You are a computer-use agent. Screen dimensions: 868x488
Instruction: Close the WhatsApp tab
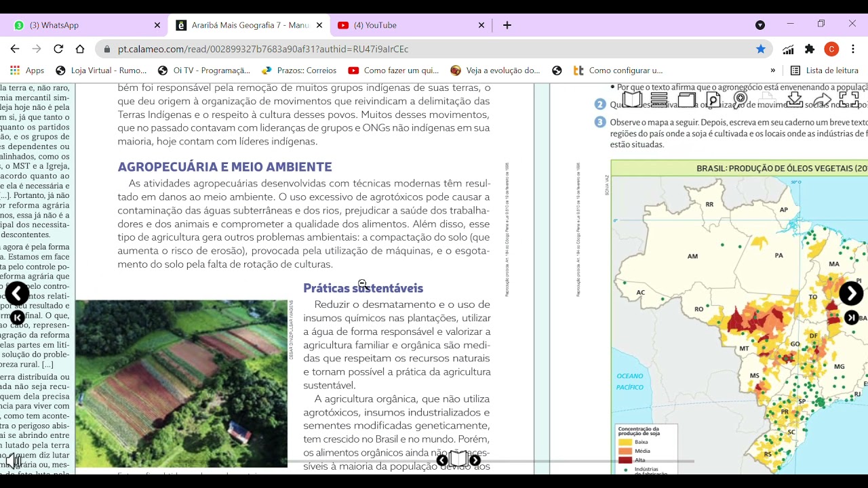[x=157, y=25]
